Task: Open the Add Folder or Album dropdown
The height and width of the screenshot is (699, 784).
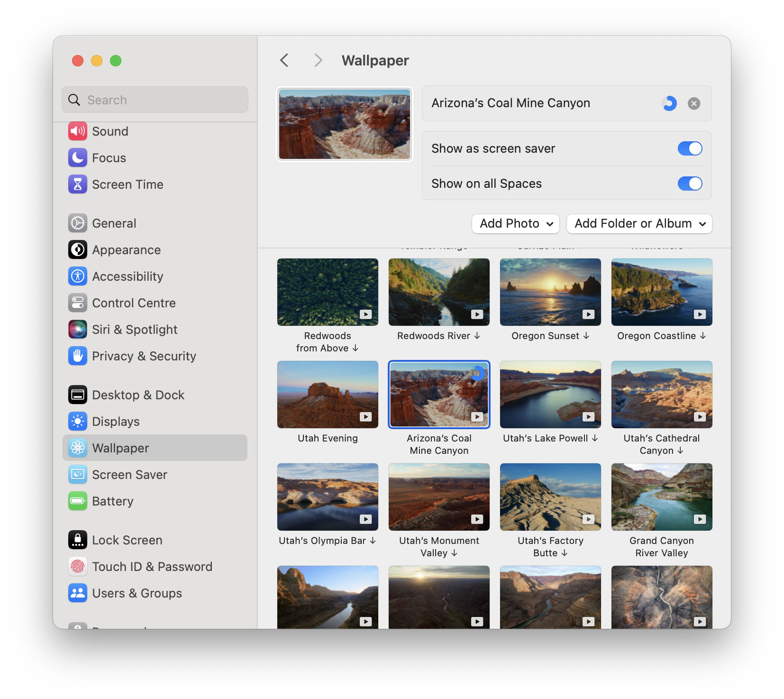Action: pyautogui.click(x=639, y=224)
